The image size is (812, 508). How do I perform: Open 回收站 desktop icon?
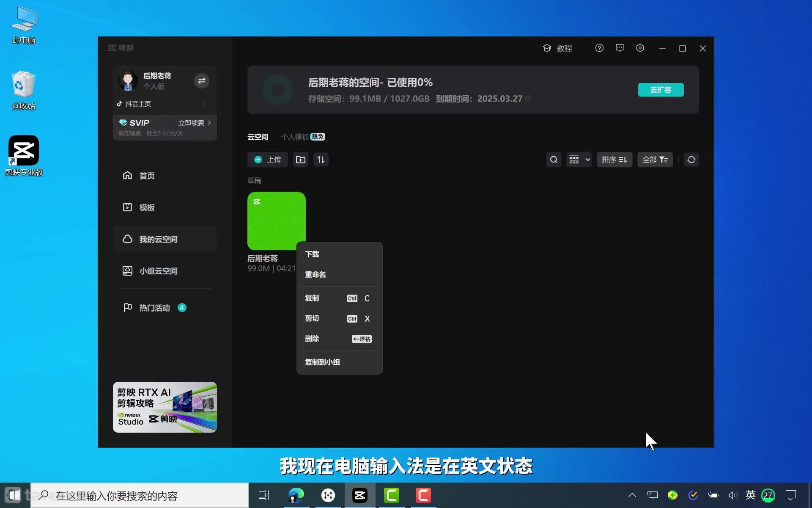point(24,90)
